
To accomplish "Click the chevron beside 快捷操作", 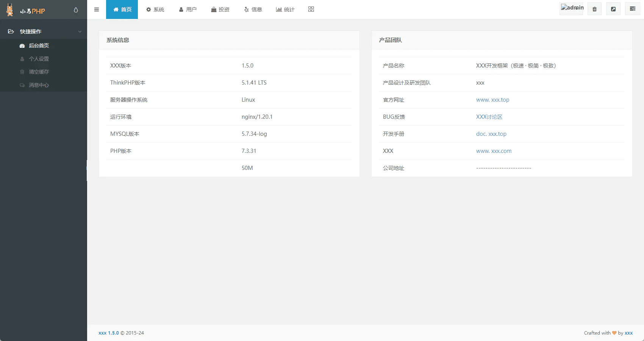I will (x=80, y=31).
